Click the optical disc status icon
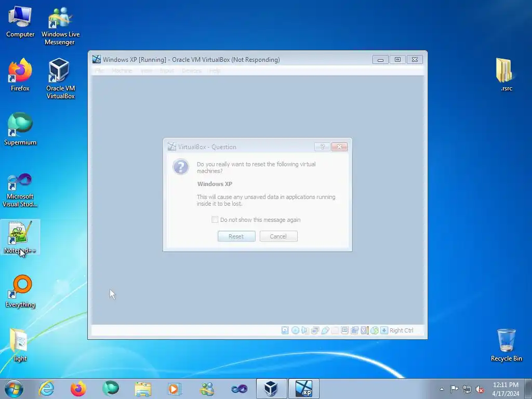The image size is (532, 399). click(295, 330)
